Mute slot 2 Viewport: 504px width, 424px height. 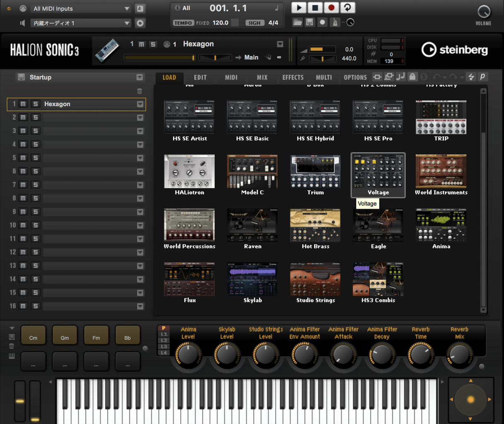point(23,118)
